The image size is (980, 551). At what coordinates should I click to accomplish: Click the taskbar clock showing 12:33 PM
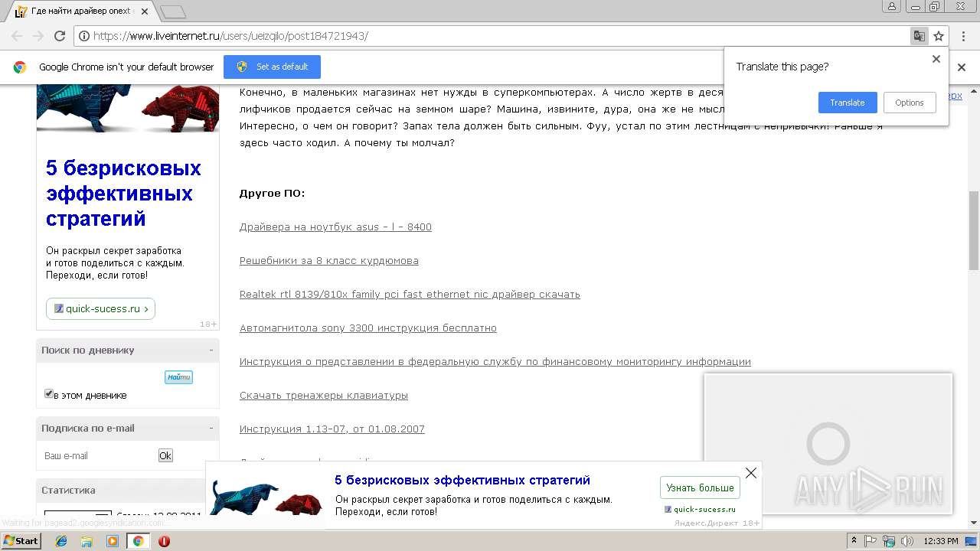[941, 541]
